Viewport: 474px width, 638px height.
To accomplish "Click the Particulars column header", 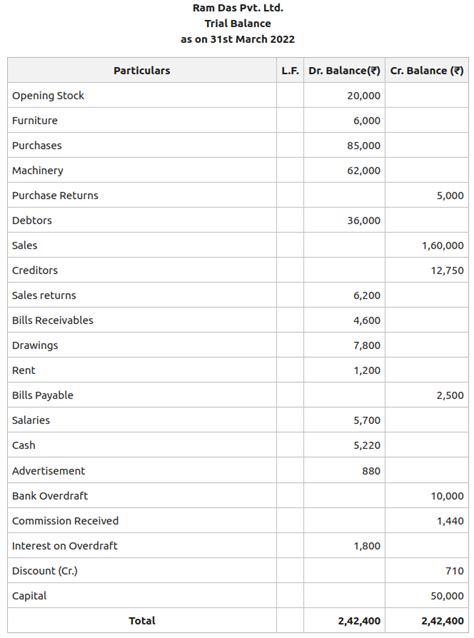I will (142, 70).
